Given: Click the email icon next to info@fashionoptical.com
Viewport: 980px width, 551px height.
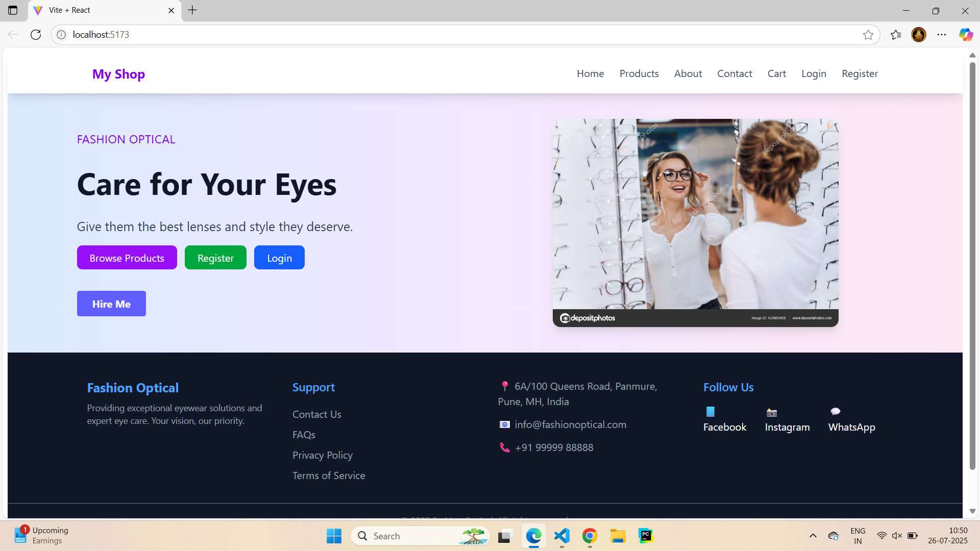Looking at the screenshot, I should click(x=505, y=424).
